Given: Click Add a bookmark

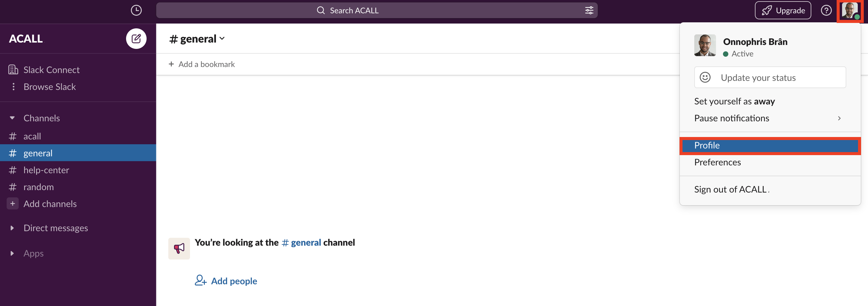Looking at the screenshot, I should coord(201,64).
